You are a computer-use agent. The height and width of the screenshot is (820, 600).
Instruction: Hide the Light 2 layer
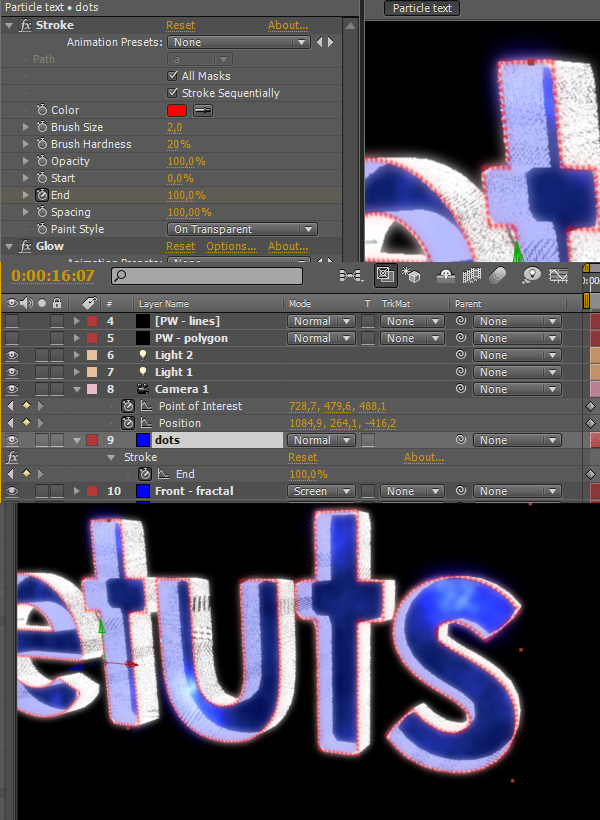pos(12,355)
